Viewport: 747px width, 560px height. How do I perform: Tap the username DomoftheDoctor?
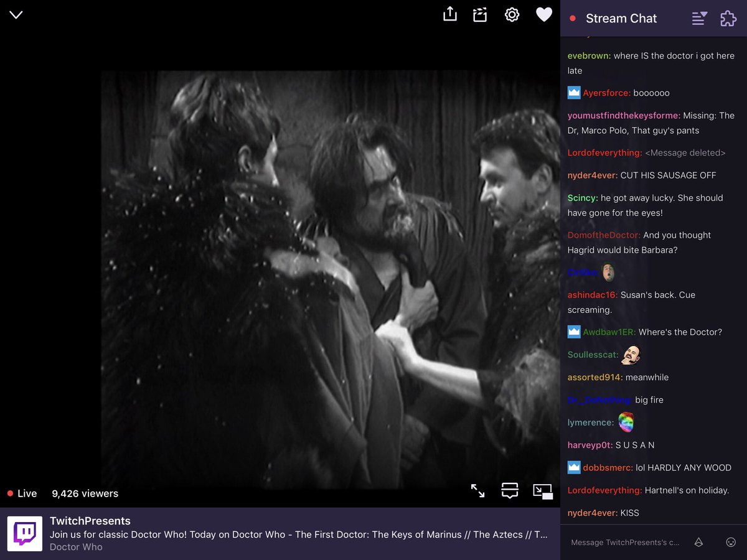click(604, 235)
